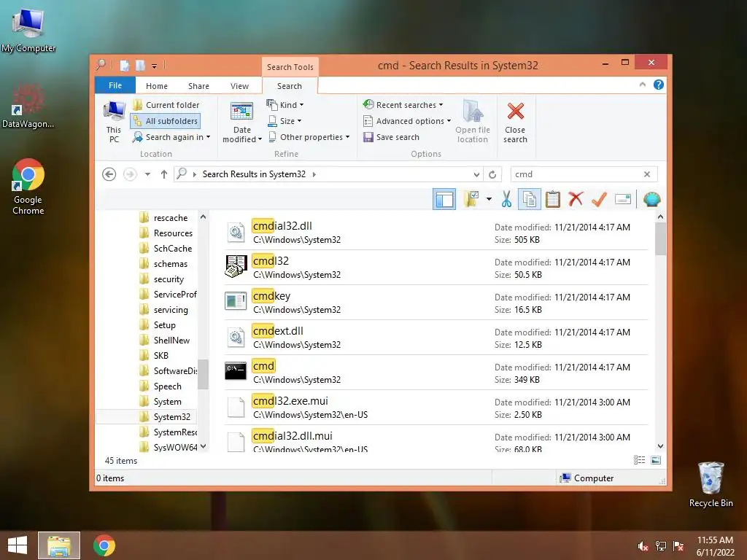
Task: Click the blue shell icon
Action: click(x=651, y=199)
